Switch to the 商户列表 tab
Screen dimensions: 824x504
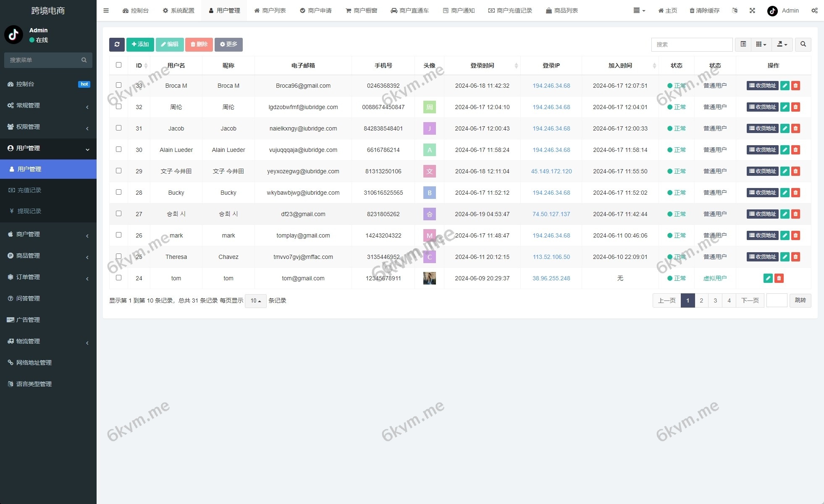tap(270, 10)
